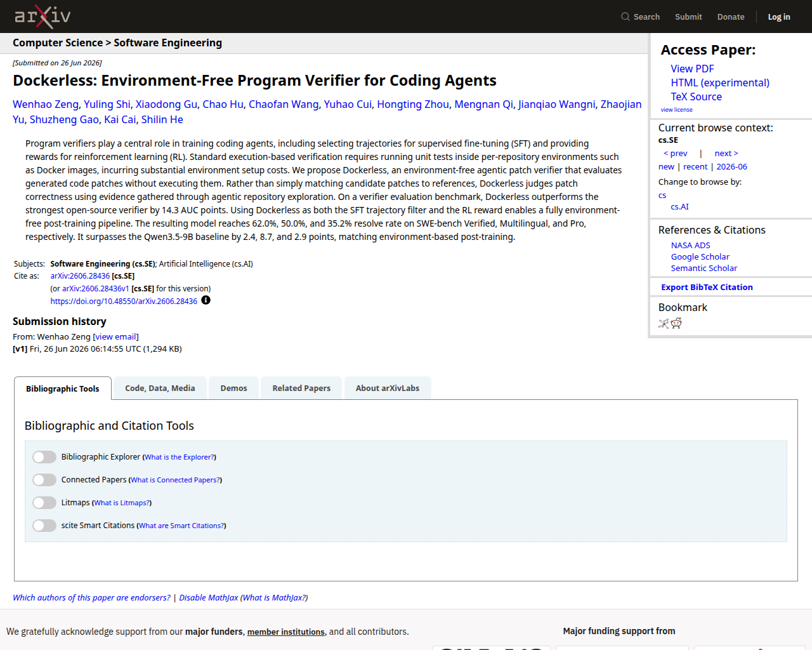Switch to the Code, Data, Media tab
This screenshot has width=812, height=650.
(160, 388)
